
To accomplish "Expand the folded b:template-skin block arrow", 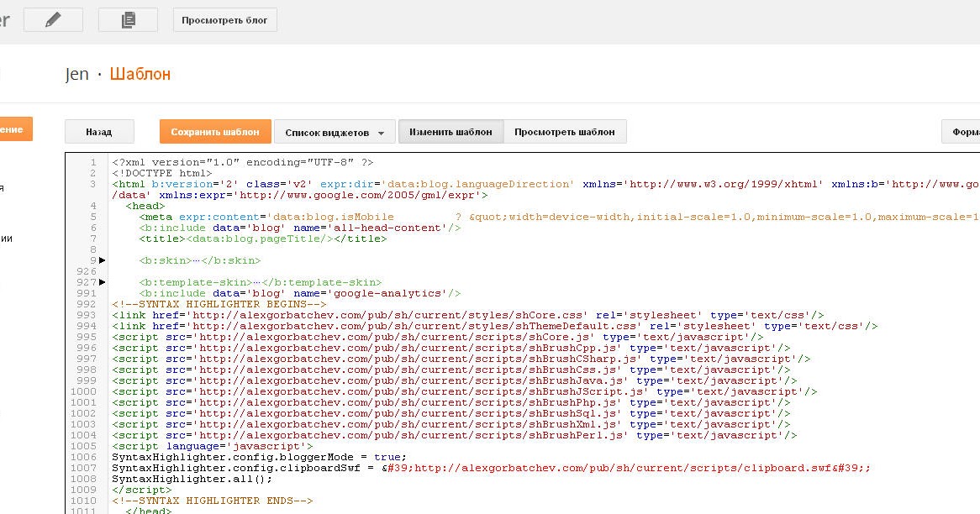I will click(102, 282).
